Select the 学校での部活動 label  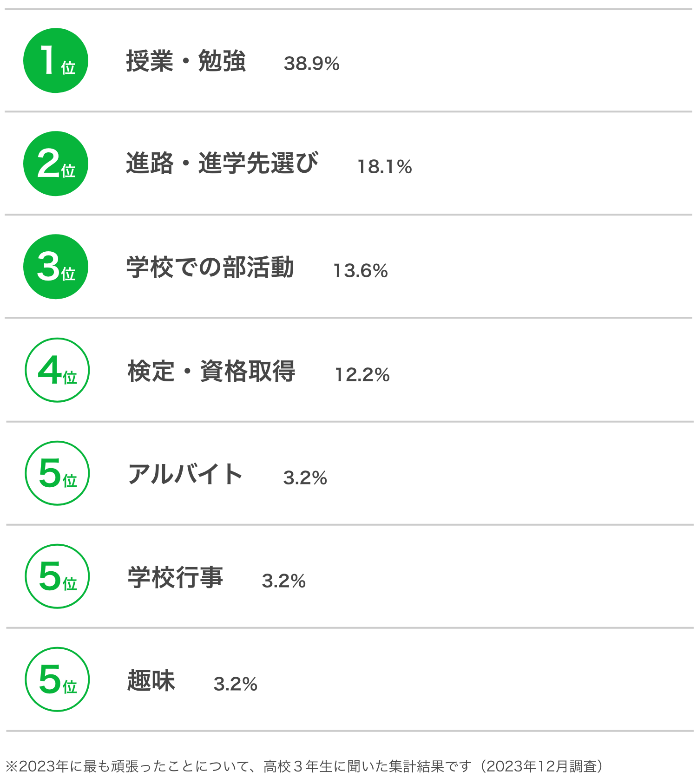click(210, 267)
